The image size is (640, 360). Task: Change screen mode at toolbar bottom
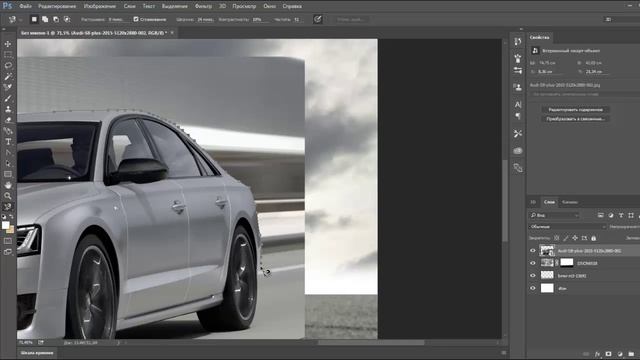(8, 252)
